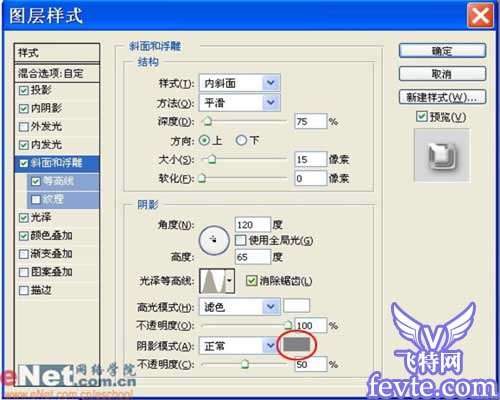Select 等高线 sub-item in style list
Viewport: 500px width, 400px height.
[x=63, y=181]
